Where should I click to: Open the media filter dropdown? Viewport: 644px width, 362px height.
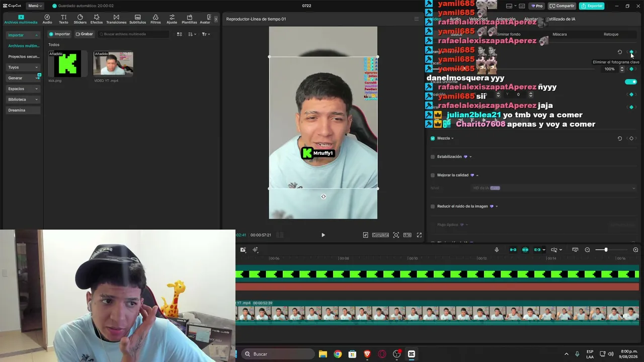206,34
